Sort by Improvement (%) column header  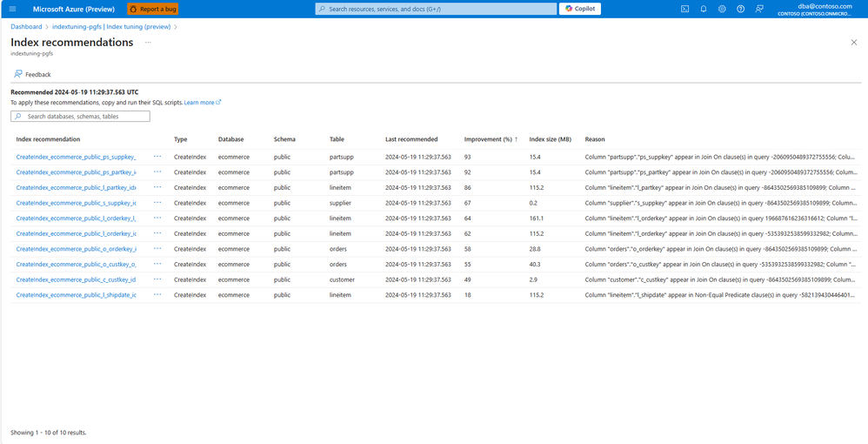491,139
